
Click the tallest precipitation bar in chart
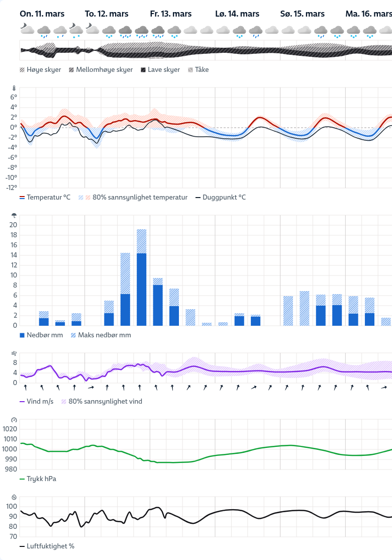coord(142,289)
